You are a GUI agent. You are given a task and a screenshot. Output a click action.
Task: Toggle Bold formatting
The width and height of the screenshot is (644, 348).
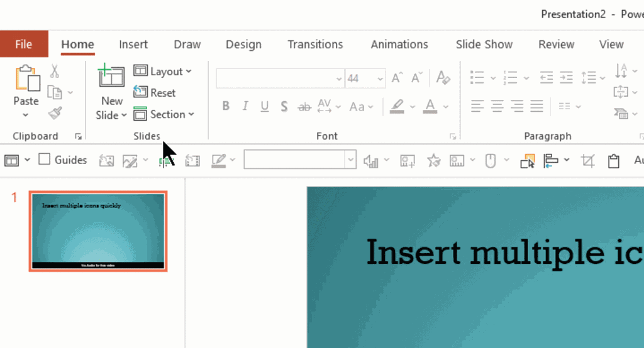point(226,106)
